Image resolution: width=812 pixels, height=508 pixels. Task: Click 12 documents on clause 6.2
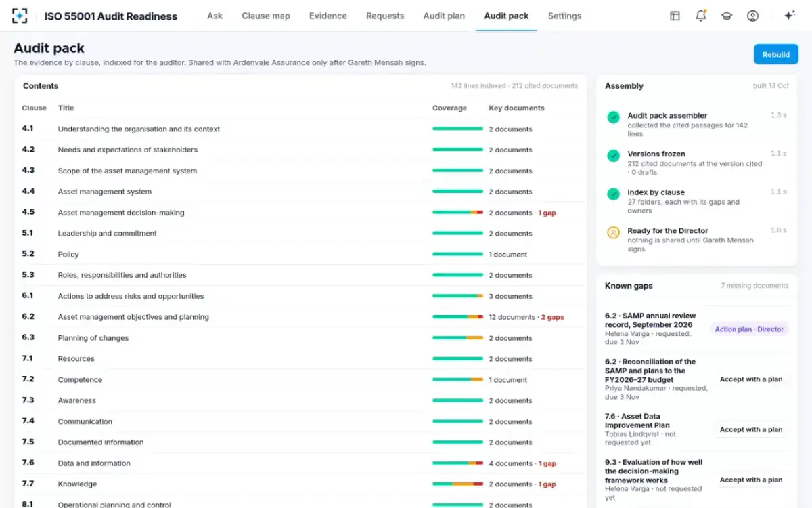click(x=512, y=317)
